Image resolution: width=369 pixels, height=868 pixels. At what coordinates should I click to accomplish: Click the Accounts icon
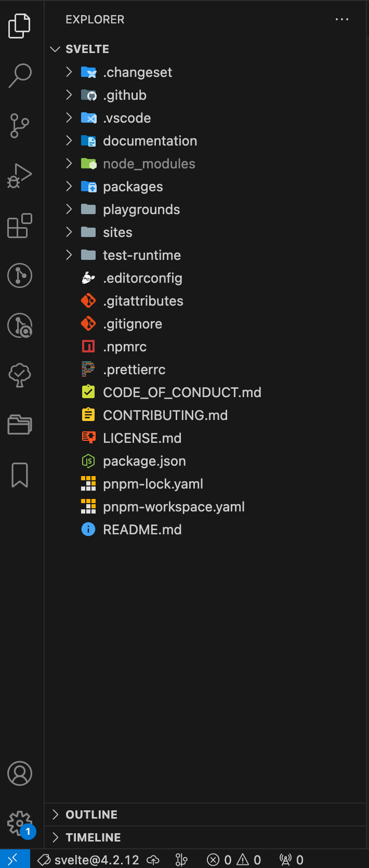click(x=20, y=773)
